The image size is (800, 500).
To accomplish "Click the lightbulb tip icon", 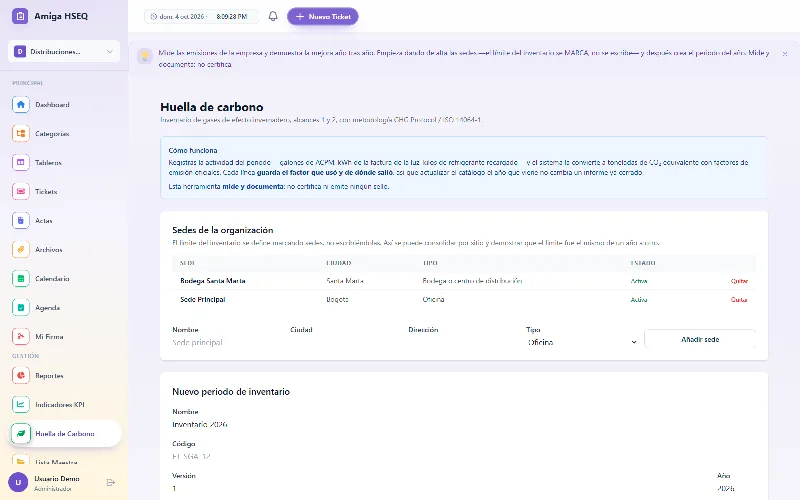I will [x=145, y=56].
